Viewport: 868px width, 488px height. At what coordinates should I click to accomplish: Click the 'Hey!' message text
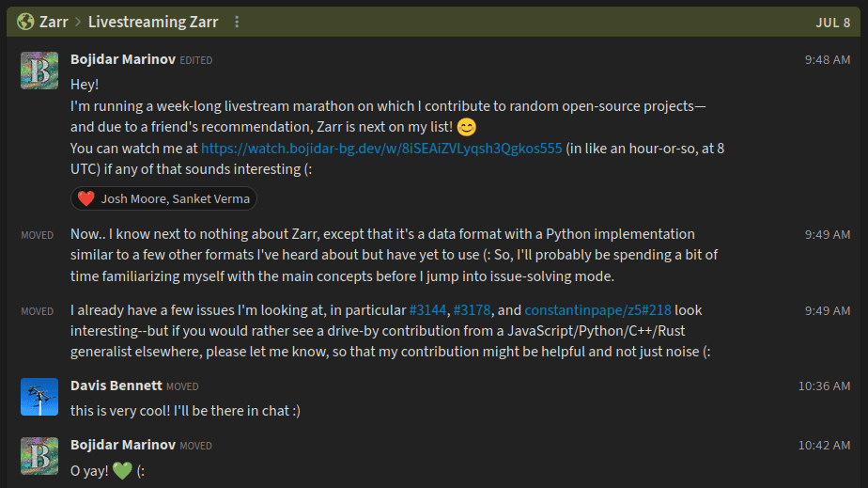[x=85, y=85]
